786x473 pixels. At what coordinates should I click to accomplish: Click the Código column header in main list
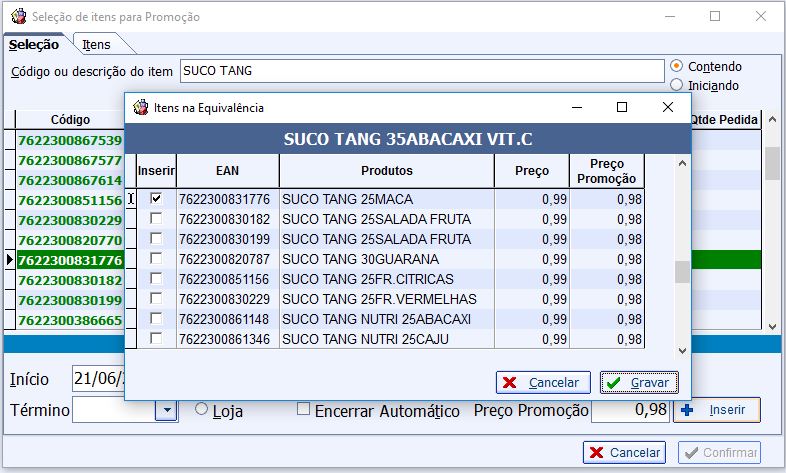pyautogui.click(x=70, y=120)
